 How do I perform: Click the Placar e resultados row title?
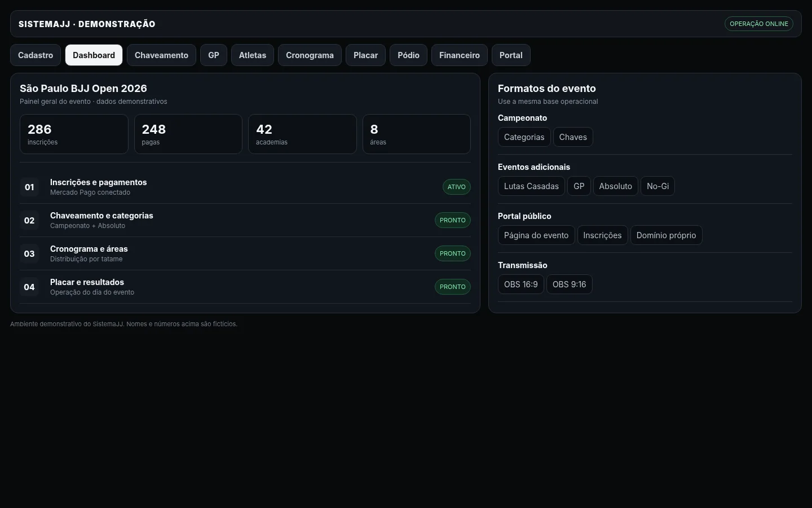(87, 282)
